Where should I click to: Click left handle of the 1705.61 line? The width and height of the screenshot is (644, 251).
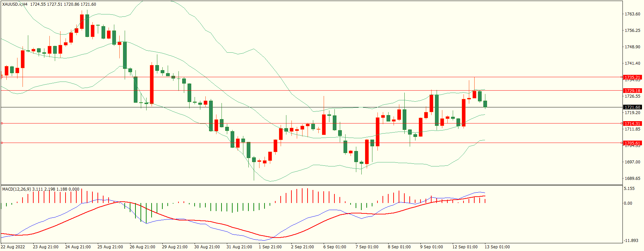[2, 143]
